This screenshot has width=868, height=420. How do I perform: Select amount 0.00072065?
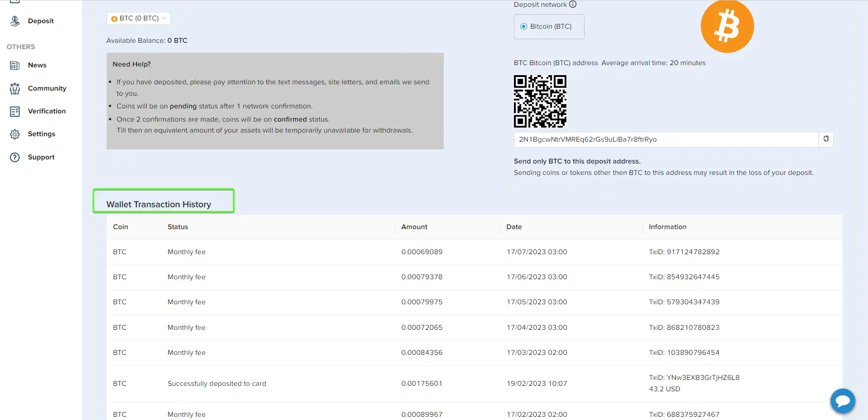coord(422,328)
